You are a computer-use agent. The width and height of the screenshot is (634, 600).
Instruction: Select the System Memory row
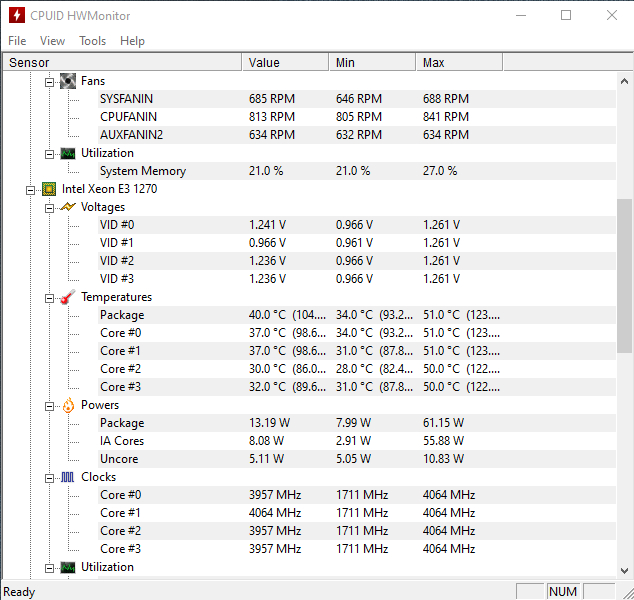pos(357,171)
